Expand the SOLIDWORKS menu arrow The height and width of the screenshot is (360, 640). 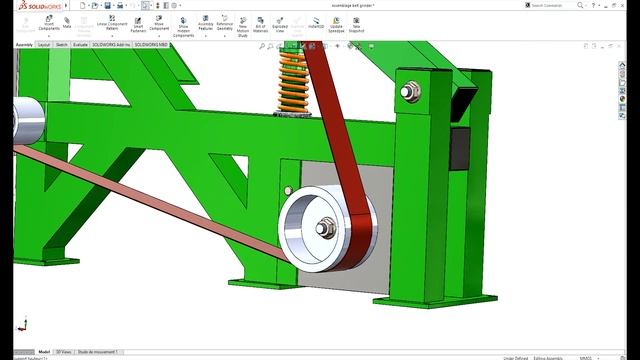click(66, 5)
